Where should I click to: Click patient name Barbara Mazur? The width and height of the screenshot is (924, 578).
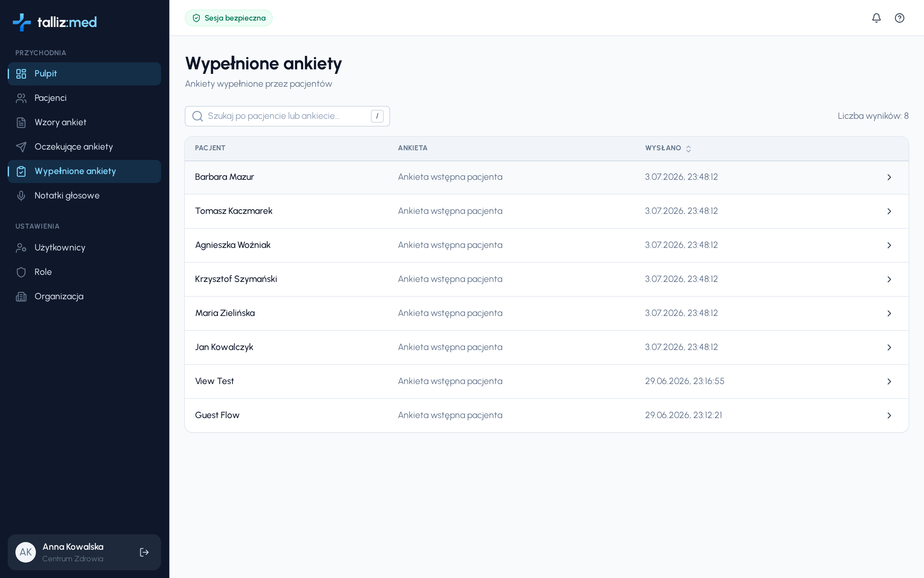224,177
